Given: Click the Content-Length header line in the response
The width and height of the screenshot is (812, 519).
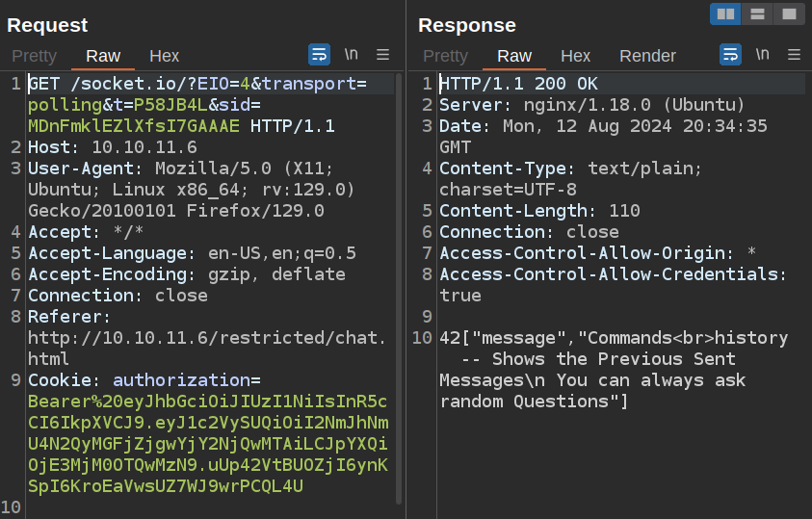Looking at the screenshot, I should [539, 211].
